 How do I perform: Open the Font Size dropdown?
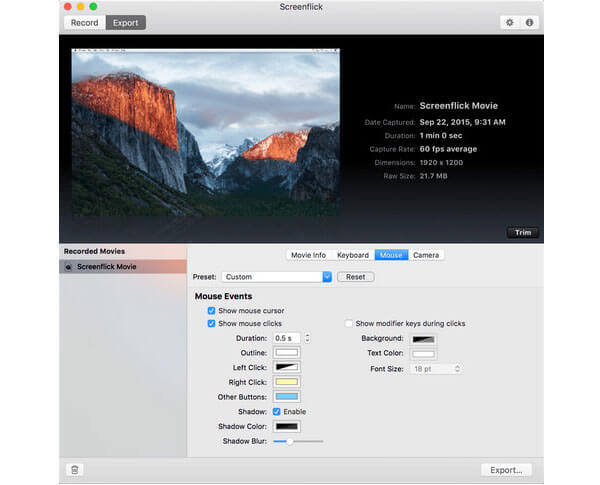pyautogui.click(x=436, y=369)
